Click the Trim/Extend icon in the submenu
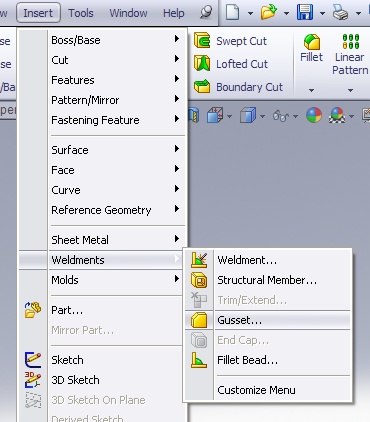The width and height of the screenshot is (370, 422). [x=199, y=300]
